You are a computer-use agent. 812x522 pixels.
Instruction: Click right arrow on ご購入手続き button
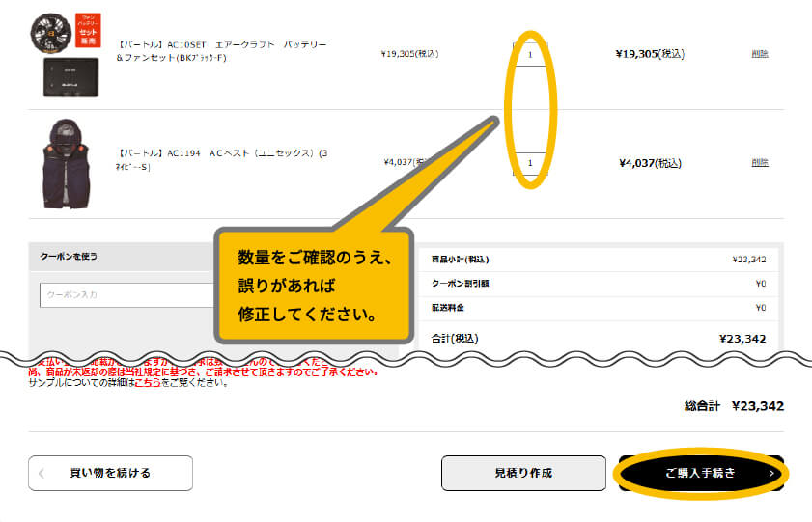(x=770, y=474)
